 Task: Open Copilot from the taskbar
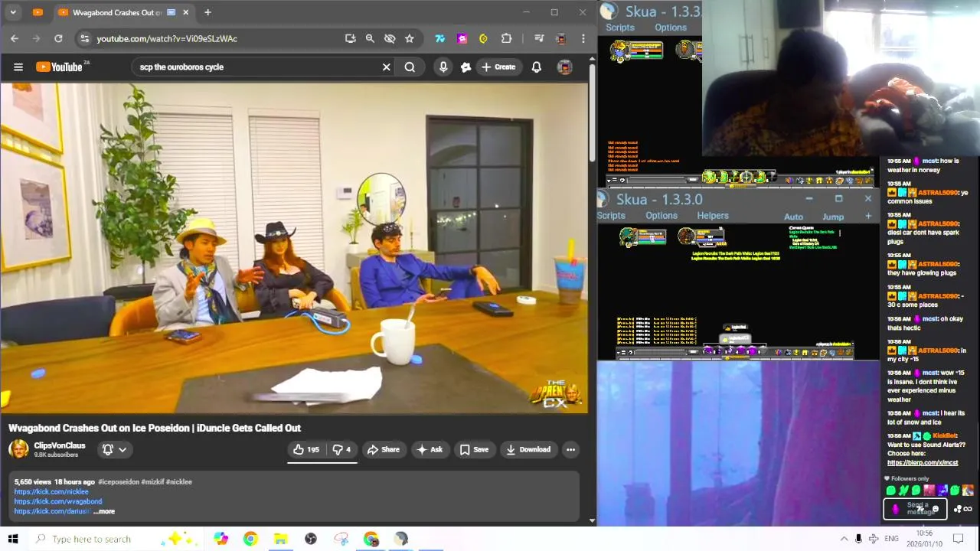pos(220,539)
